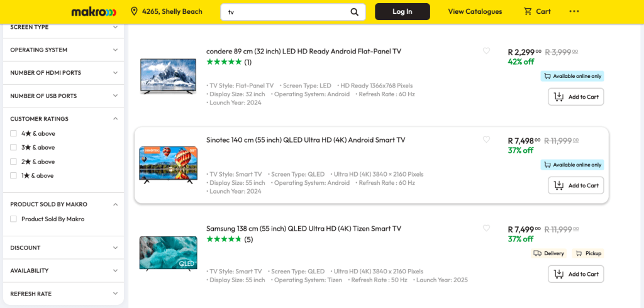Add condere TV to cart
644x308 pixels.
(x=576, y=97)
